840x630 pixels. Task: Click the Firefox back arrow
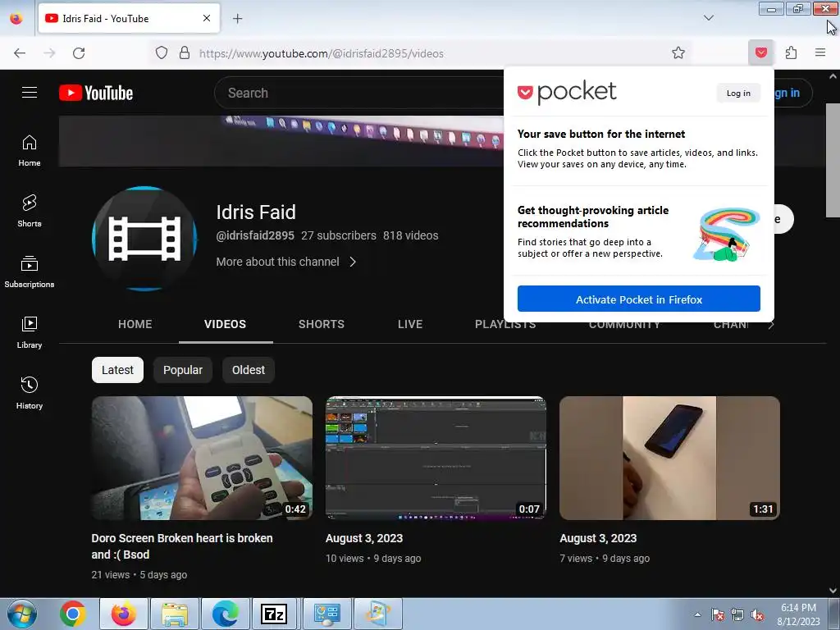20,53
